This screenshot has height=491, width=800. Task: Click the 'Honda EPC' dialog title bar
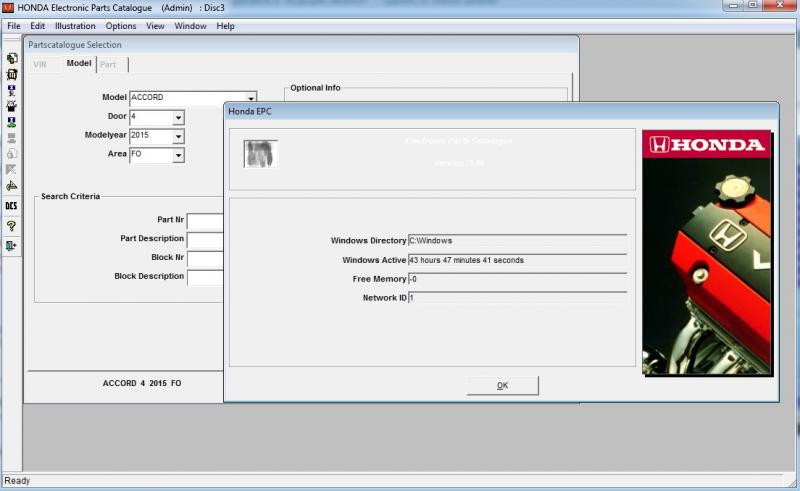[x=501, y=111]
